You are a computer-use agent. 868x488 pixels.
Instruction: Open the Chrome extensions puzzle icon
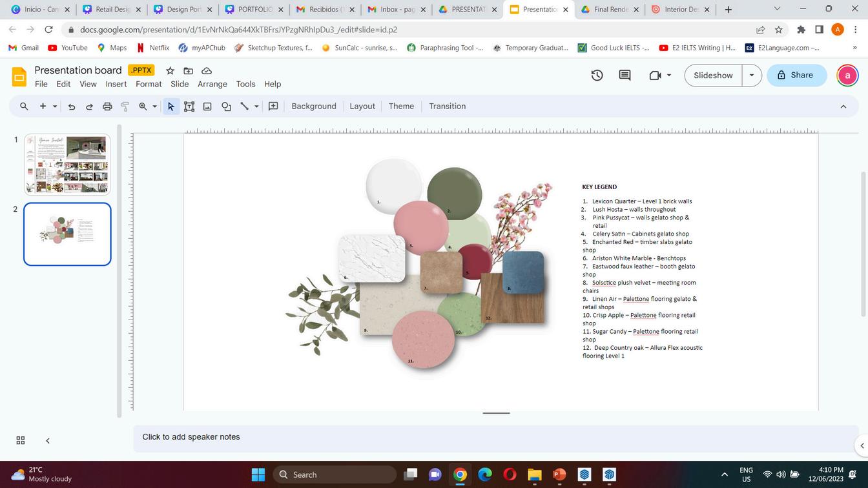tap(801, 30)
